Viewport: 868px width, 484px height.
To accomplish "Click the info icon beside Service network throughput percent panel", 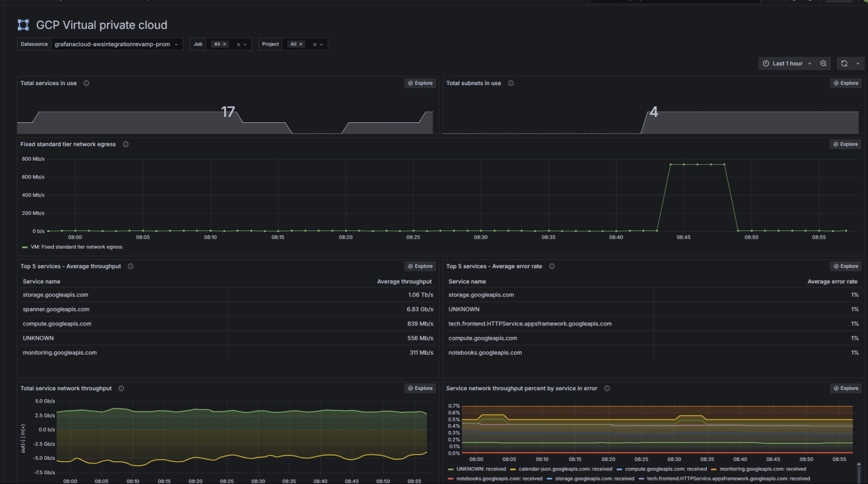I will coord(607,388).
